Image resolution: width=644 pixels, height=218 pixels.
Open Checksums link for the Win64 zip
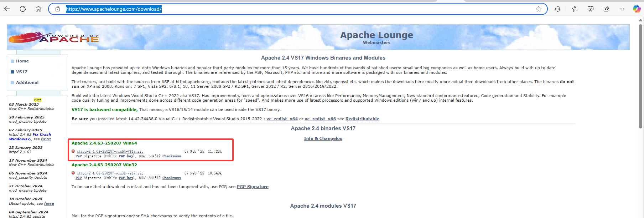tap(172, 156)
